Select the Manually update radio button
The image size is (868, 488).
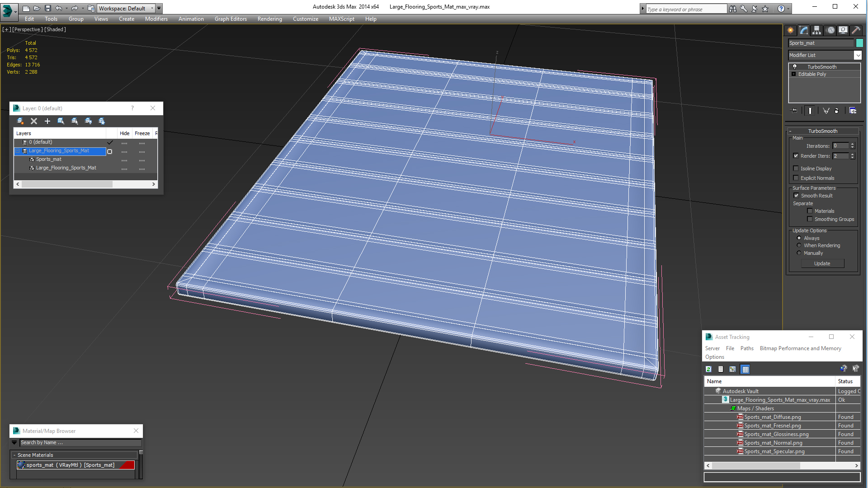pyautogui.click(x=799, y=253)
